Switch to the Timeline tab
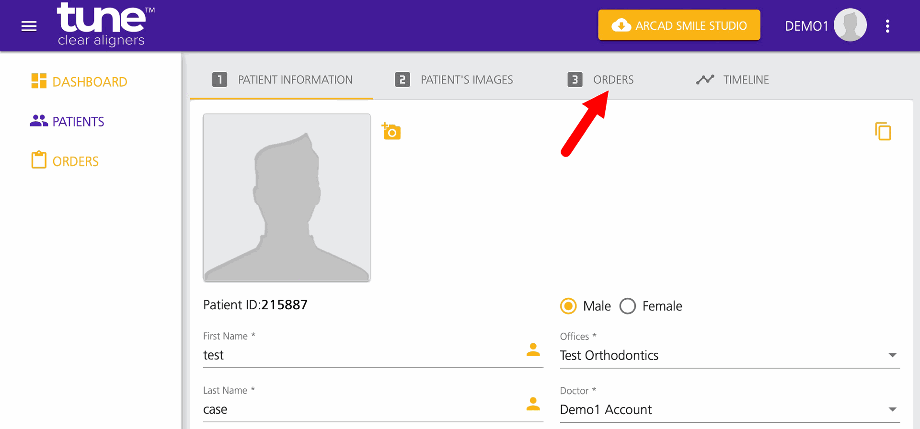This screenshot has width=920, height=429. click(x=732, y=80)
